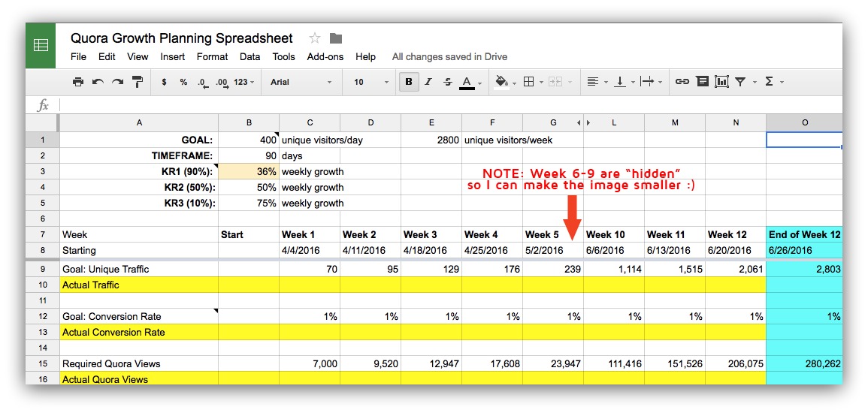868x413 pixels.
Task: Toggle italic formatting
Action: click(428, 82)
